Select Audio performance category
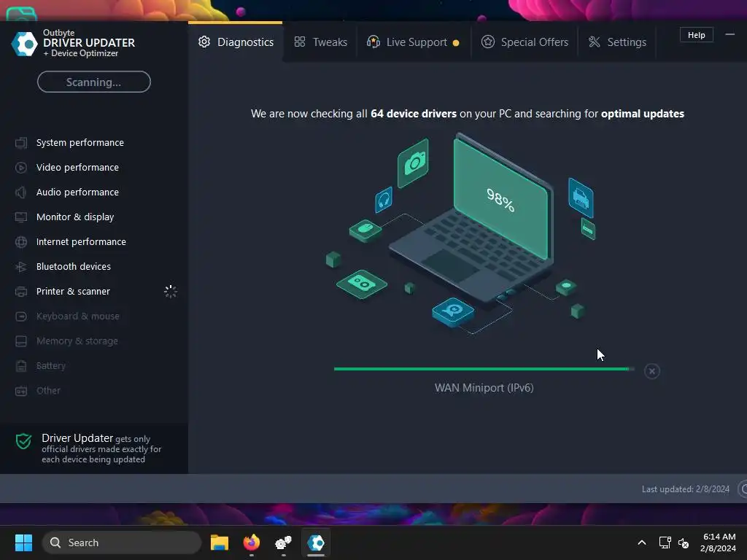 [77, 192]
